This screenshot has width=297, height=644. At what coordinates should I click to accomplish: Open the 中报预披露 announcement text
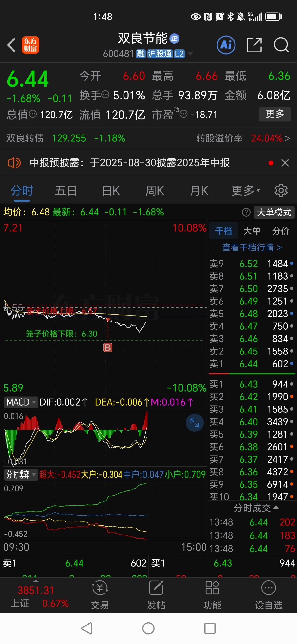(130, 163)
